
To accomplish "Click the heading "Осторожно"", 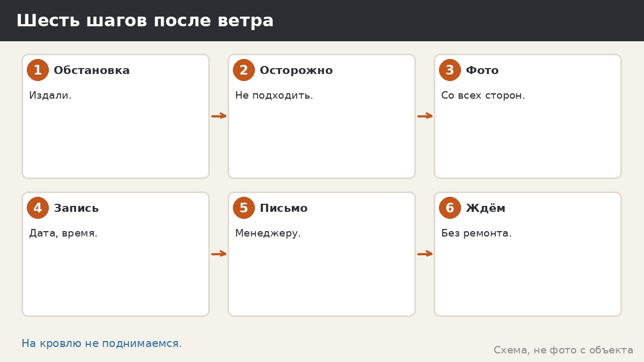I will coord(296,71).
